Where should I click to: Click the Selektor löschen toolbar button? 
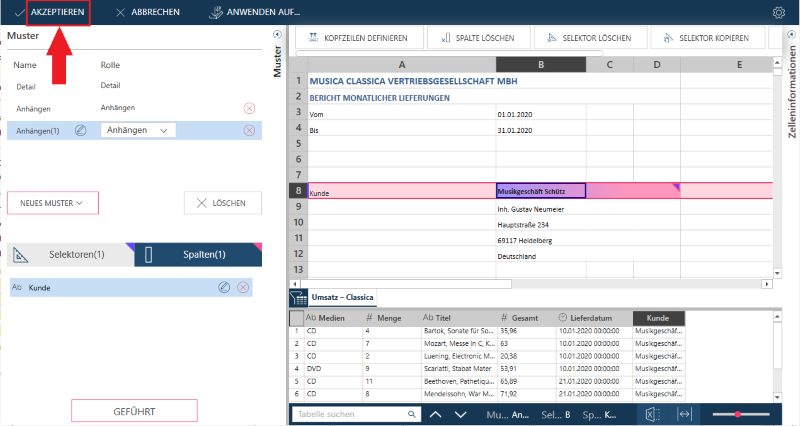pyautogui.click(x=588, y=39)
